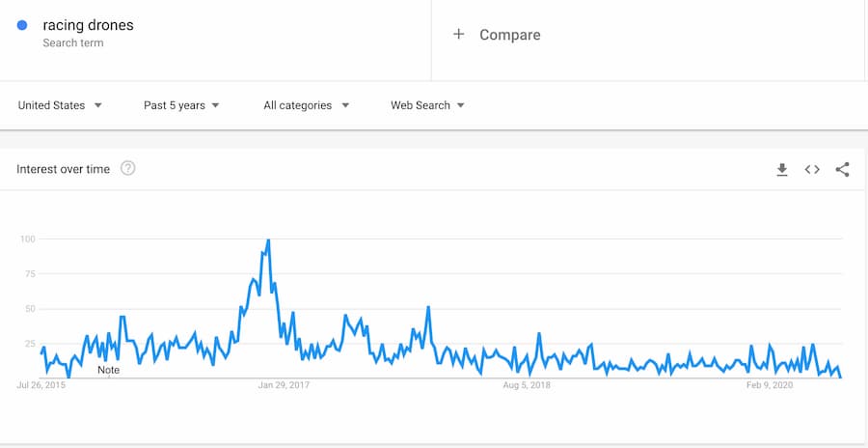Click the Compare button

(x=509, y=35)
